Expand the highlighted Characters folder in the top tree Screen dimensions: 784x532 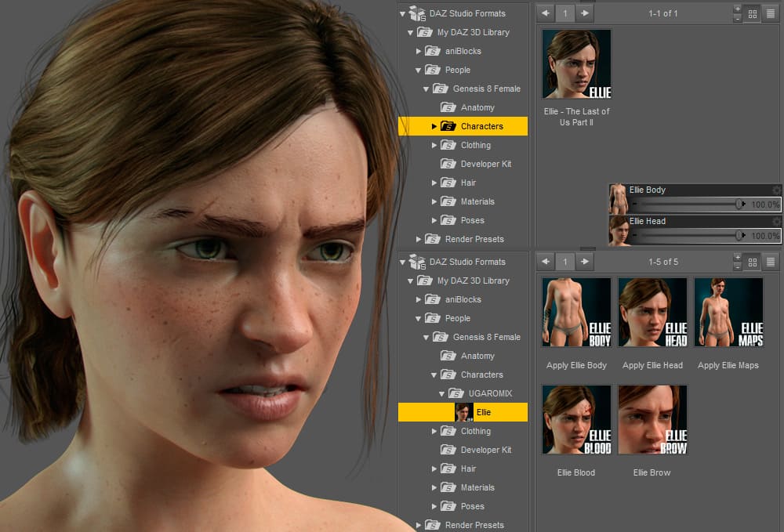pyautogui.click(x=434, y=126)
